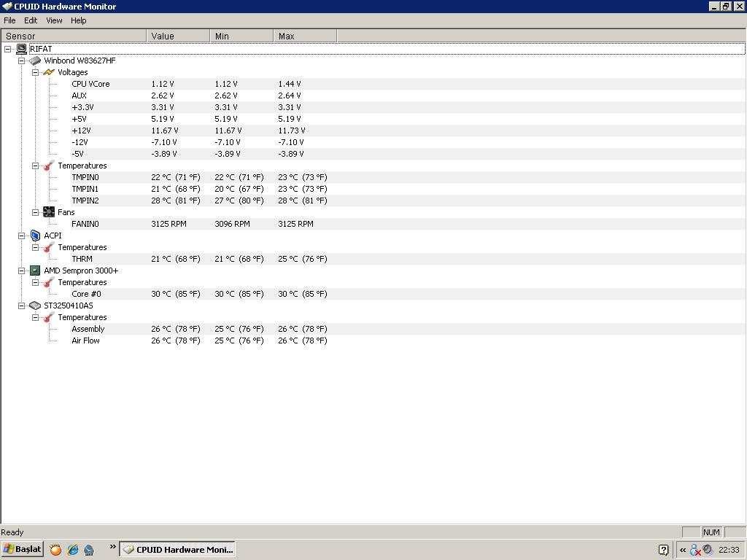Click the help question mark tray icon
Viewport: 747px width, 560px height.
click(x=664, y=550)
